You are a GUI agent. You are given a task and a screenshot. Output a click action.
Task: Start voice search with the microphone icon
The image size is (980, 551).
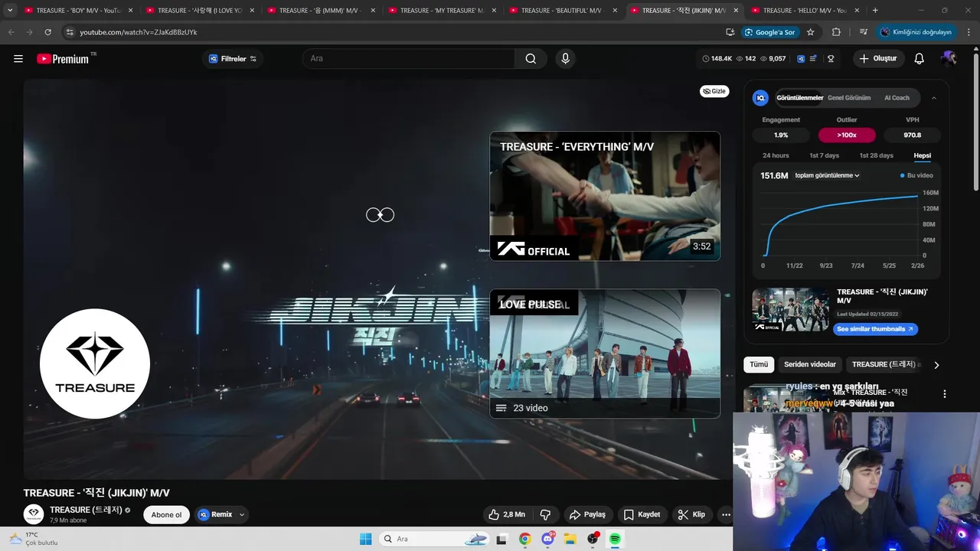(565, 59)
